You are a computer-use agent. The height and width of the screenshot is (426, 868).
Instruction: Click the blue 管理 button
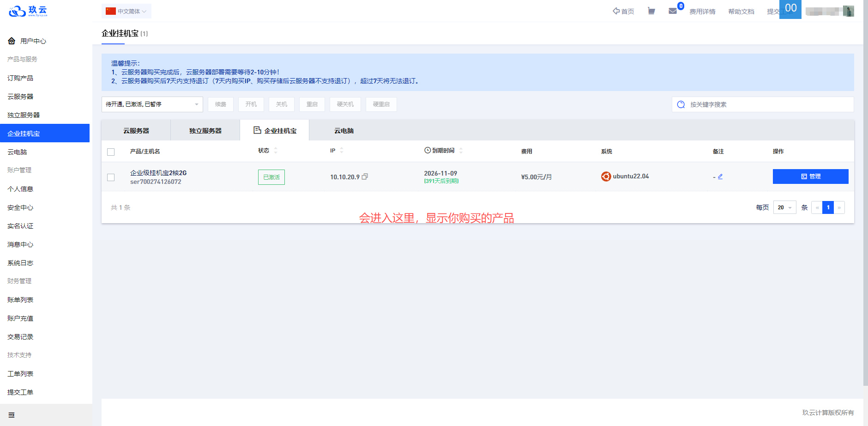pos(810,176)
